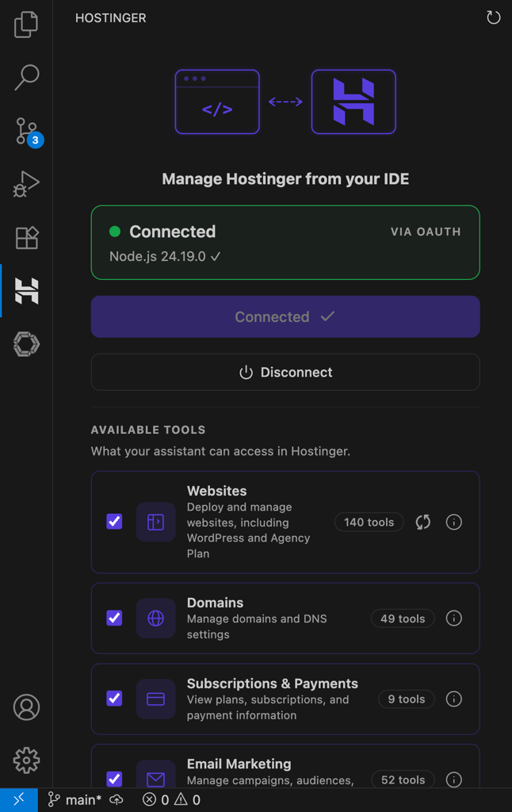The width and height of the screenshot is (512, 812).
Task: Open the errors and warnings status item
Action: click(x=171, y=800)
